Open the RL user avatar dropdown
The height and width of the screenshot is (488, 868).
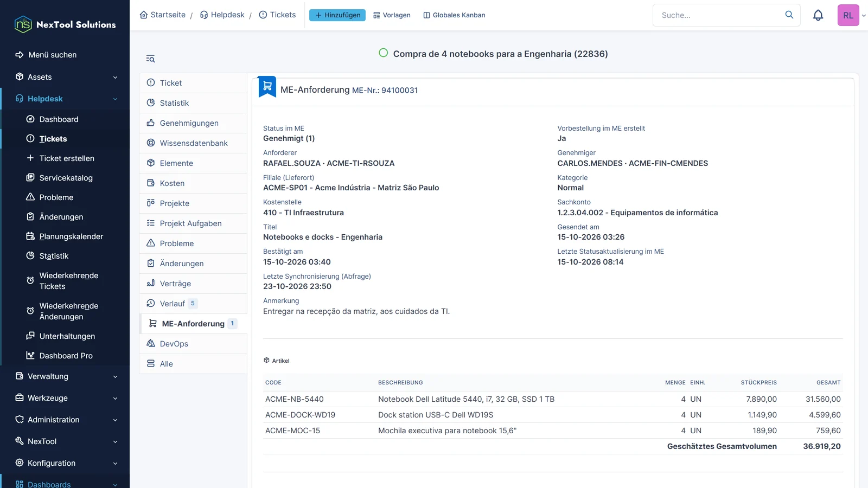852,15
